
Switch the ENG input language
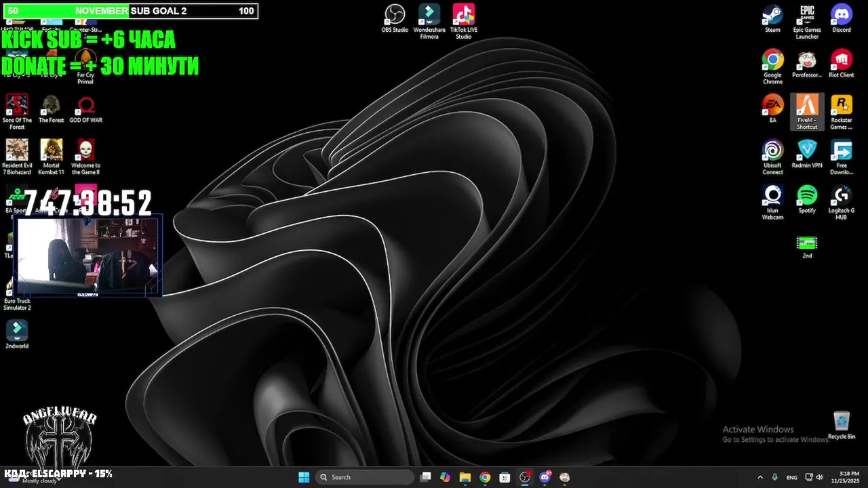[792, 477]
